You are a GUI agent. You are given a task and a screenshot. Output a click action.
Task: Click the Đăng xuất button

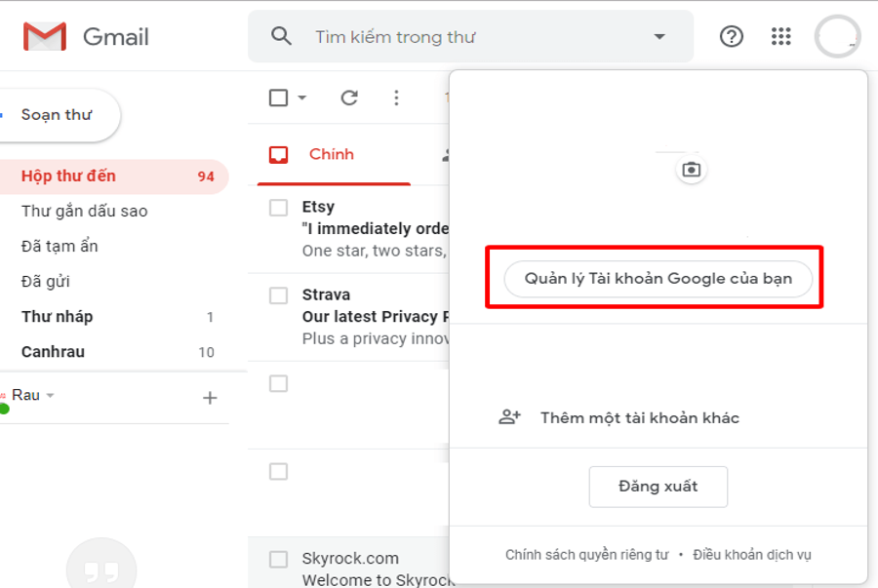click(658, 486)
